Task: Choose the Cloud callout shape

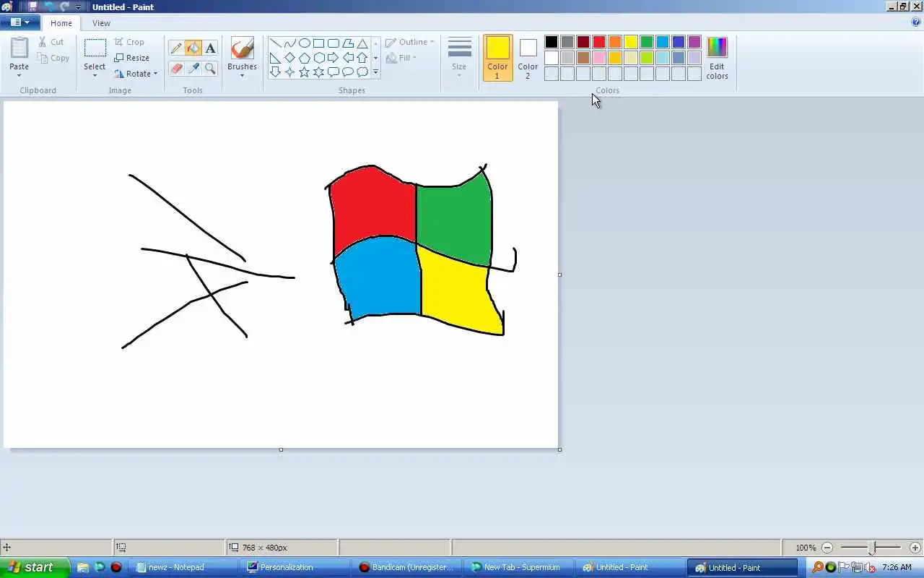Action: [362, 72]
